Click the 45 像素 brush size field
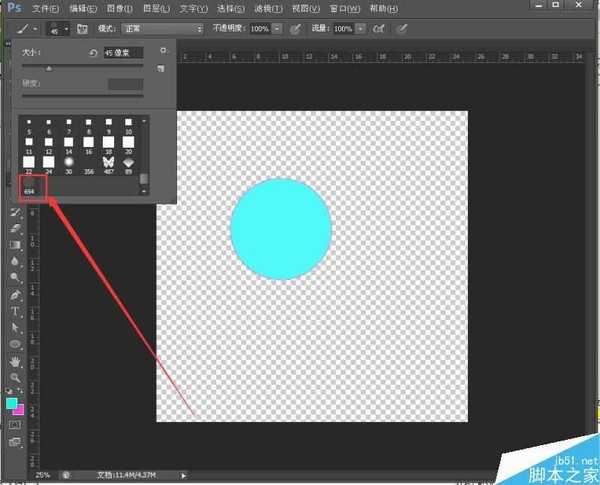The height and width of the screenshot is (485, 600). 123,52
